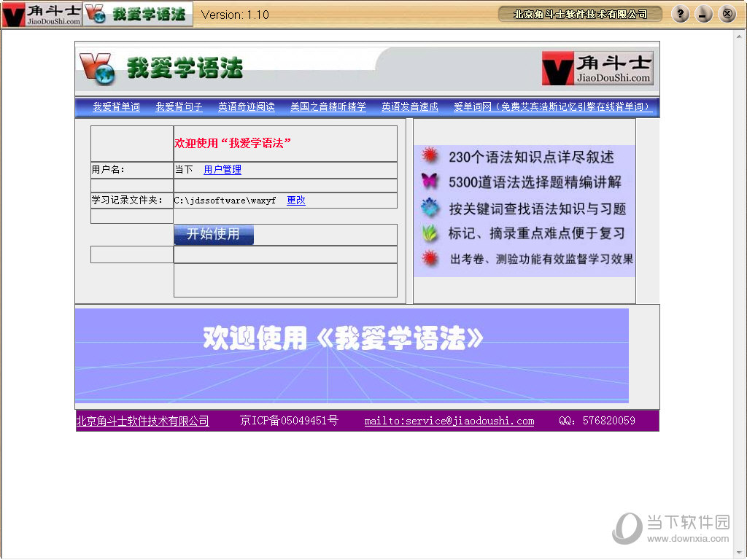The image size is (747, 560).
Task: Click the help question mark button
Action: coord(681,15)
